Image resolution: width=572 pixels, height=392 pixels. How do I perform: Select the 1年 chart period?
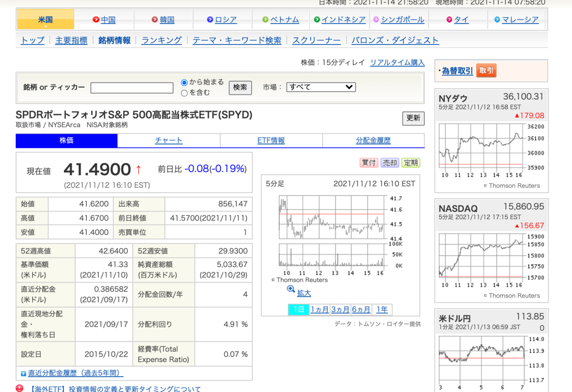pos(382,309)
